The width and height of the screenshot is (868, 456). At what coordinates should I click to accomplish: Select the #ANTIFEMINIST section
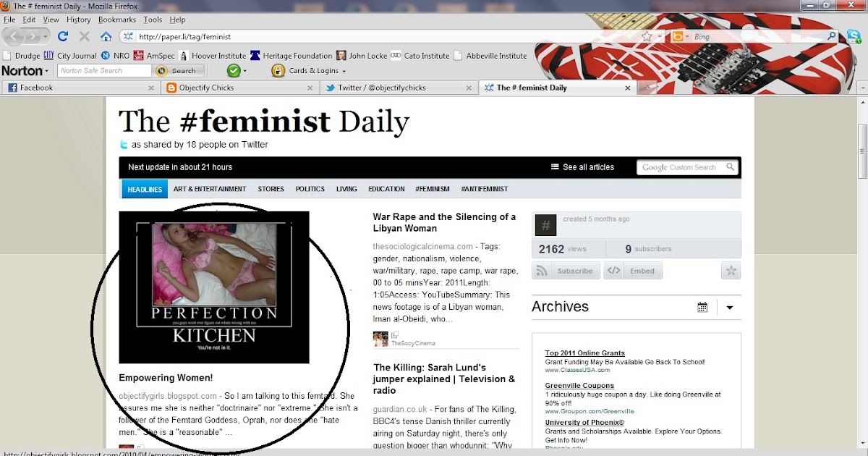(x=484, y=189)
